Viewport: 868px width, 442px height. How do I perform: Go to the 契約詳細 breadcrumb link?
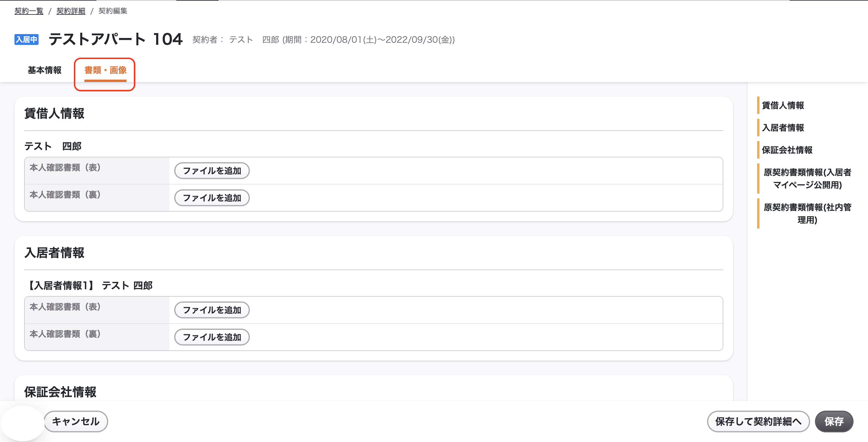point(71,11)
